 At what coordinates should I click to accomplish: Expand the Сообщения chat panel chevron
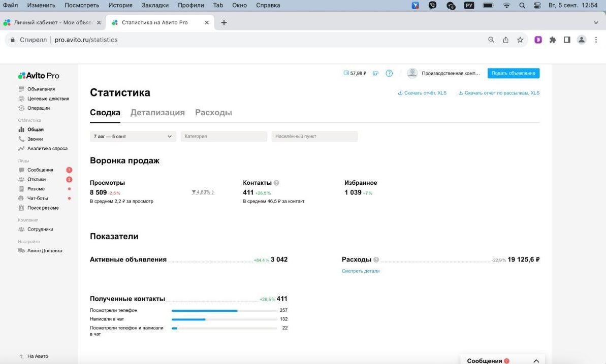click(536, 360)
